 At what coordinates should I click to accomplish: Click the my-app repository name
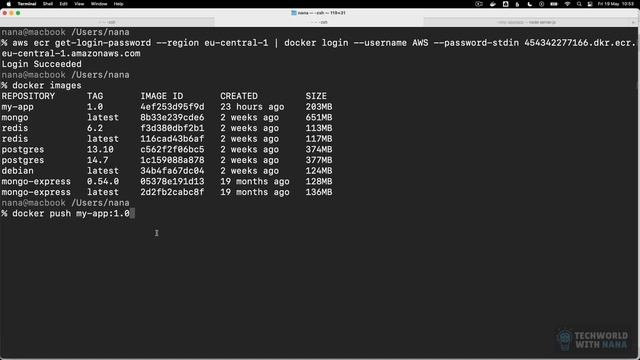click(x=18, y=107)
